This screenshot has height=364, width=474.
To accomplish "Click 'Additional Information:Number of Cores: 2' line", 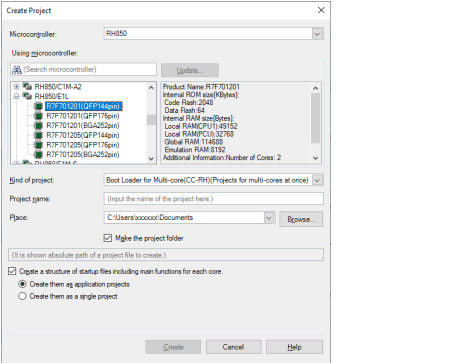I will coord(222,157).
